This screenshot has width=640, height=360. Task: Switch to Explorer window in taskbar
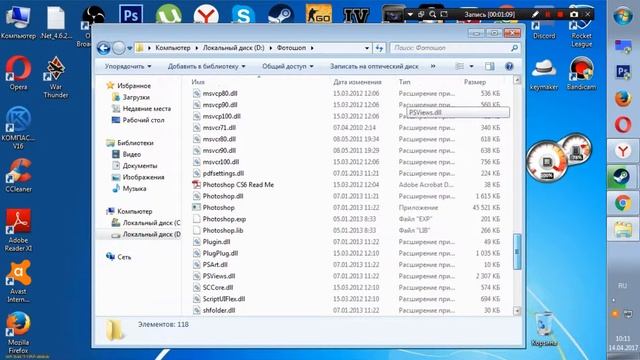[x=623, y=229]
